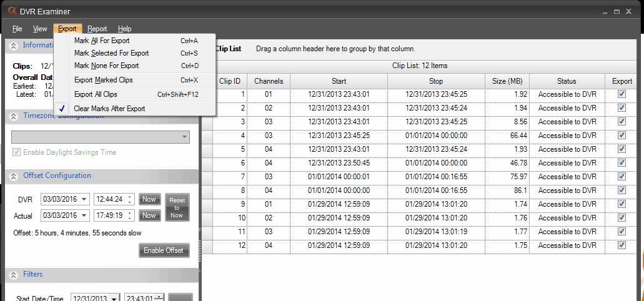Toggle Clear Marks After Export option
The width and height of the screenshot is (644, 301).
point(135,109)
